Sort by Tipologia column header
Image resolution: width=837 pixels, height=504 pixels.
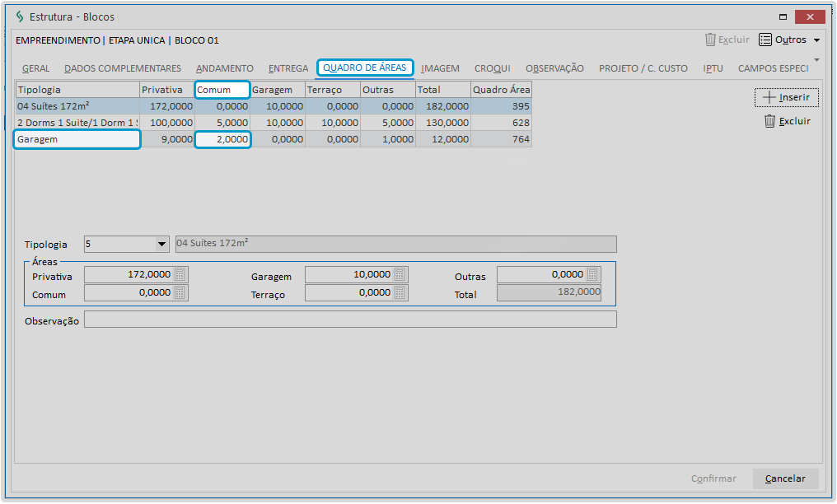[78, 90]
